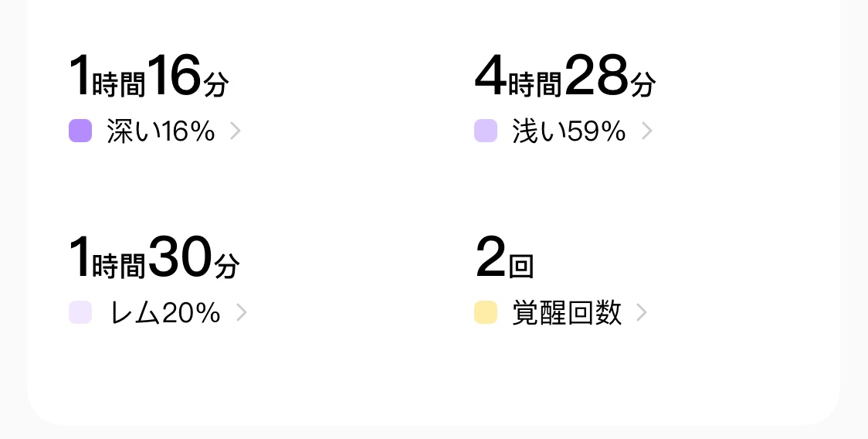This screenshot has width=868, height=439.
Task: Click the 4時間28分 light sleep duration
Action: [x=565, y=76]
